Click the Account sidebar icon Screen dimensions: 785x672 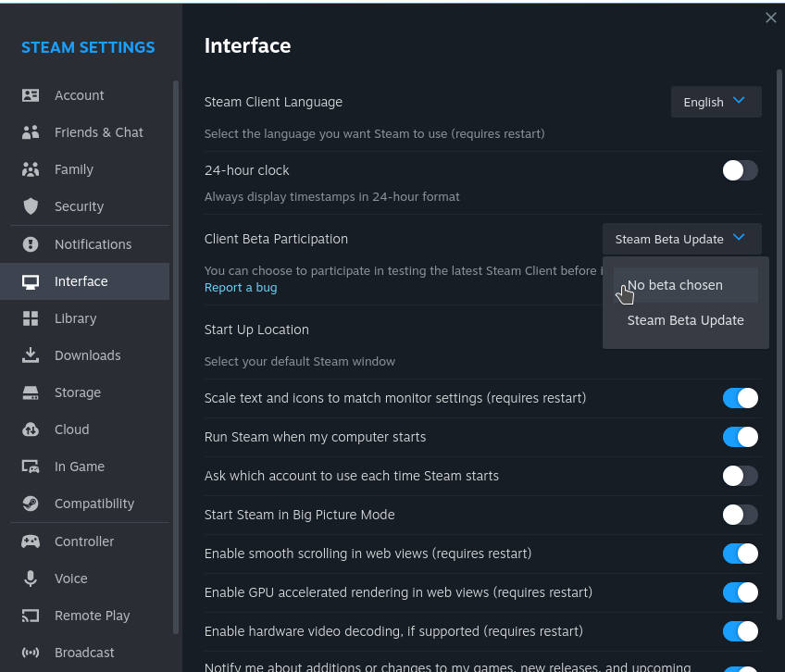tap(31, 95)
